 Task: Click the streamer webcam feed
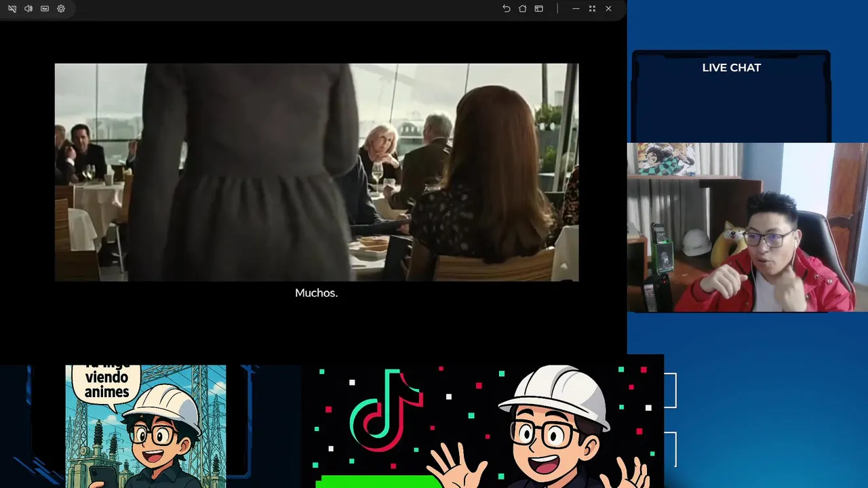point(747,227)
